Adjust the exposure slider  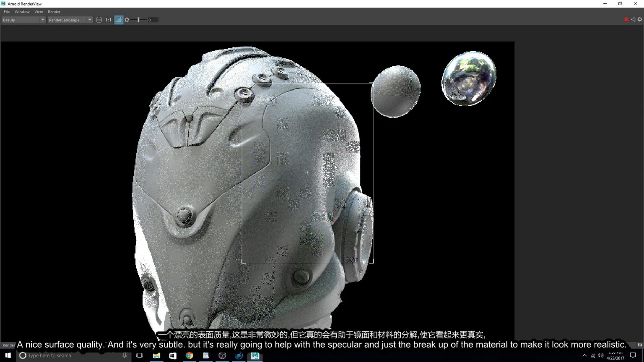[x=138, y=20]
